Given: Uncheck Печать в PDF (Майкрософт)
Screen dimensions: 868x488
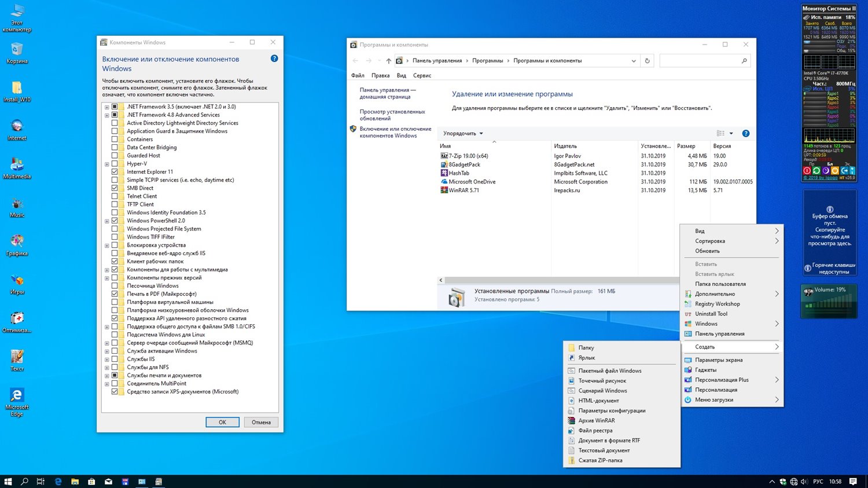Looking at the screenshot, I should point(115,293).
